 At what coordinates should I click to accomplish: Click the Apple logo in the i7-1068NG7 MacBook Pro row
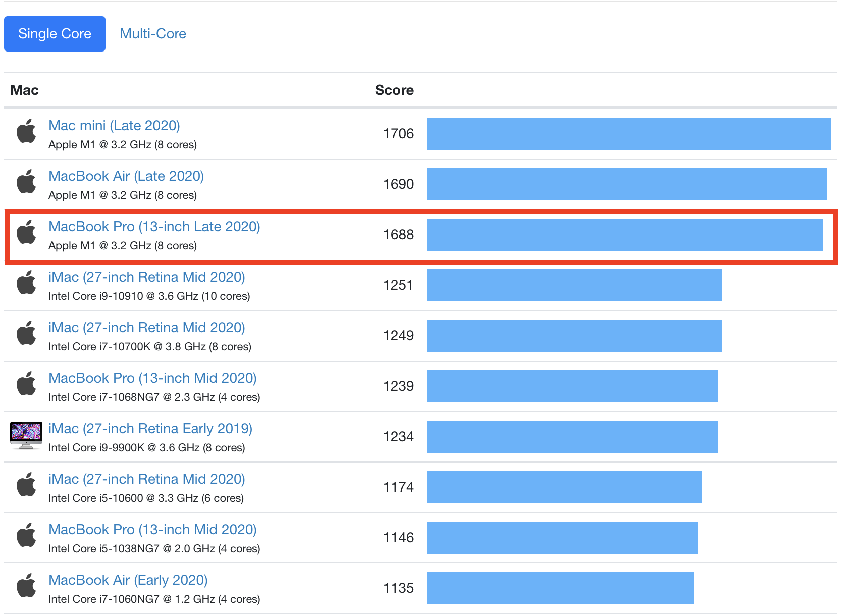[26, 384]
